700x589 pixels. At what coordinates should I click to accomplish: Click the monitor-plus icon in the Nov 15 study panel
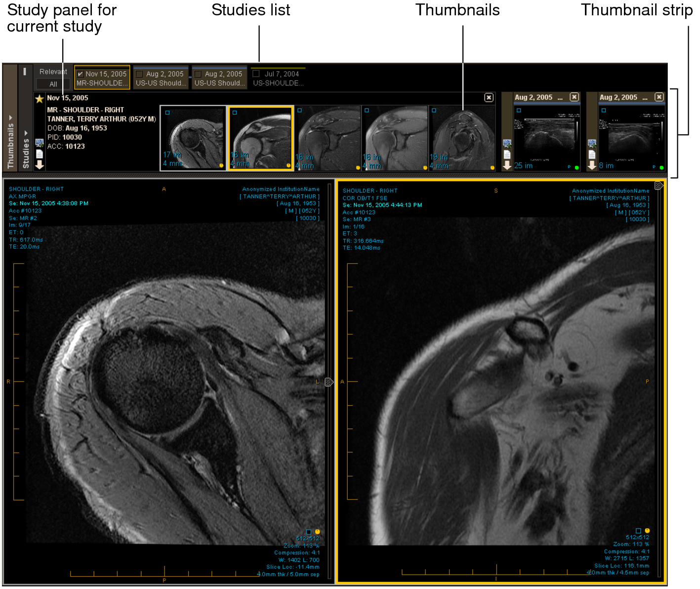[40, 143]
